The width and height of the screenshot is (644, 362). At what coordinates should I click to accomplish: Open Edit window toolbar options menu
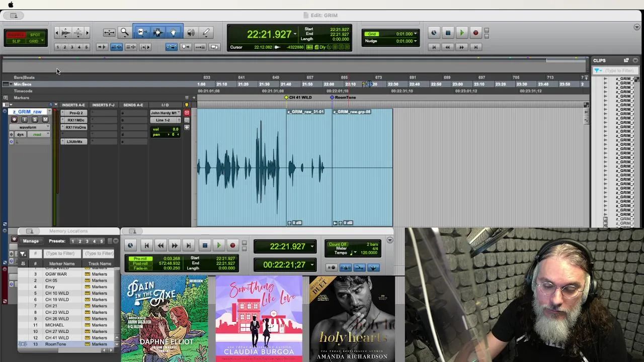tap(637, 27)
